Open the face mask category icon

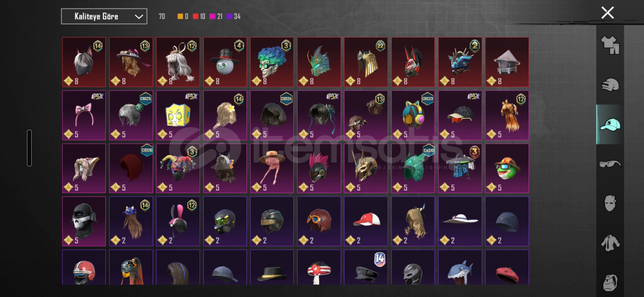pyautogui.click(x=610, y=203)
